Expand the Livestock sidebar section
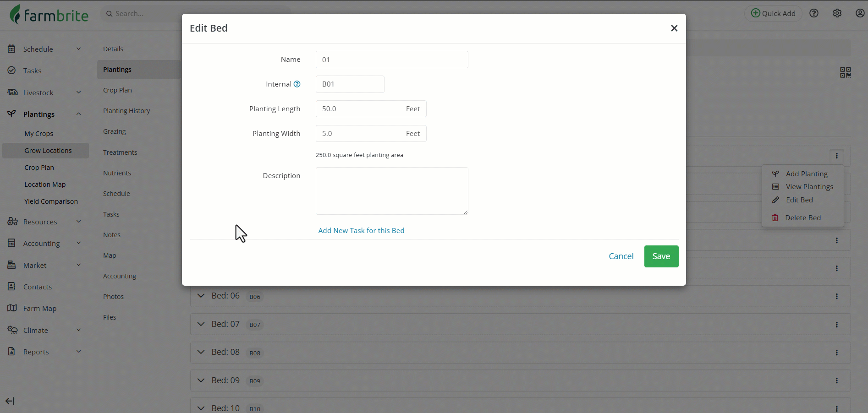Image resolution: width=868 pixels, height=413 pixels. point(78,92)
